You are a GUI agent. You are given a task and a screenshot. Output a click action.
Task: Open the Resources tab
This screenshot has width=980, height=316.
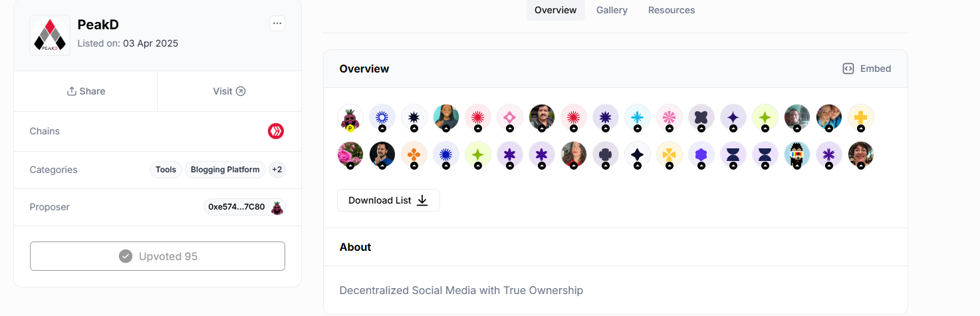pos(672,10)
